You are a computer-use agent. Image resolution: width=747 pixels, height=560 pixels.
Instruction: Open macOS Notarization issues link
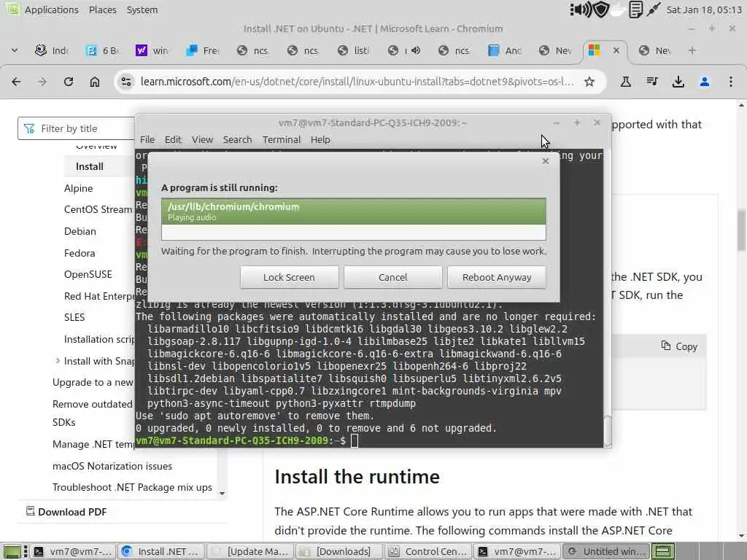112,466
